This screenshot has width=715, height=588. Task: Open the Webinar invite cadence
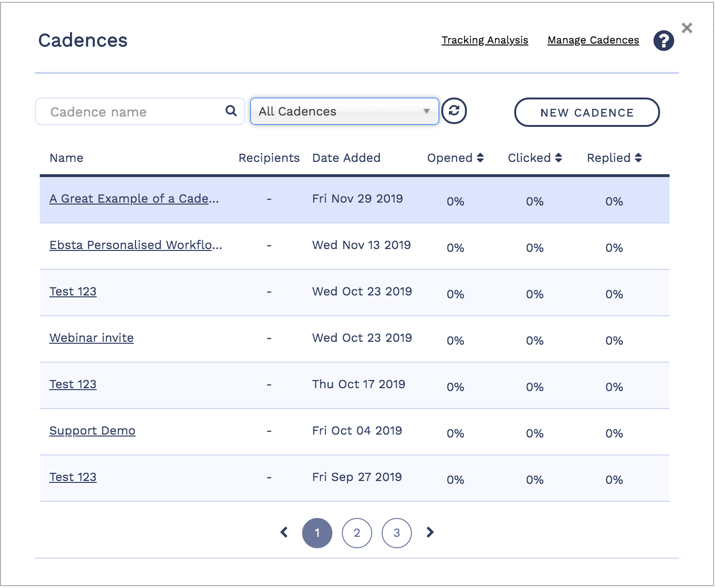tap(91, 338)
